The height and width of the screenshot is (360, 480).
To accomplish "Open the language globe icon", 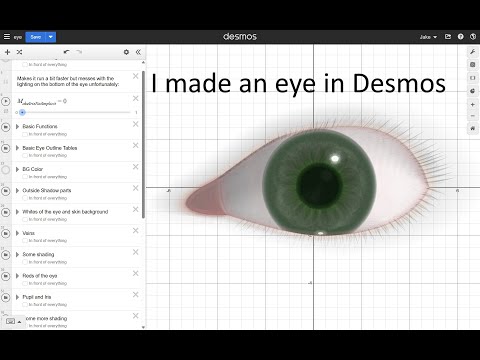I will coord(473,37).
